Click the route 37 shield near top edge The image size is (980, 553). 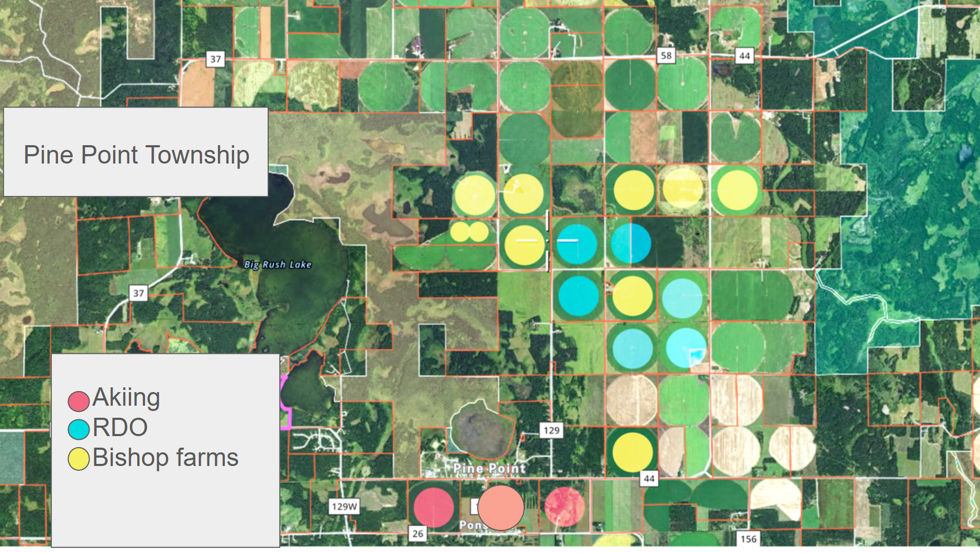click(x=215, y=59)
